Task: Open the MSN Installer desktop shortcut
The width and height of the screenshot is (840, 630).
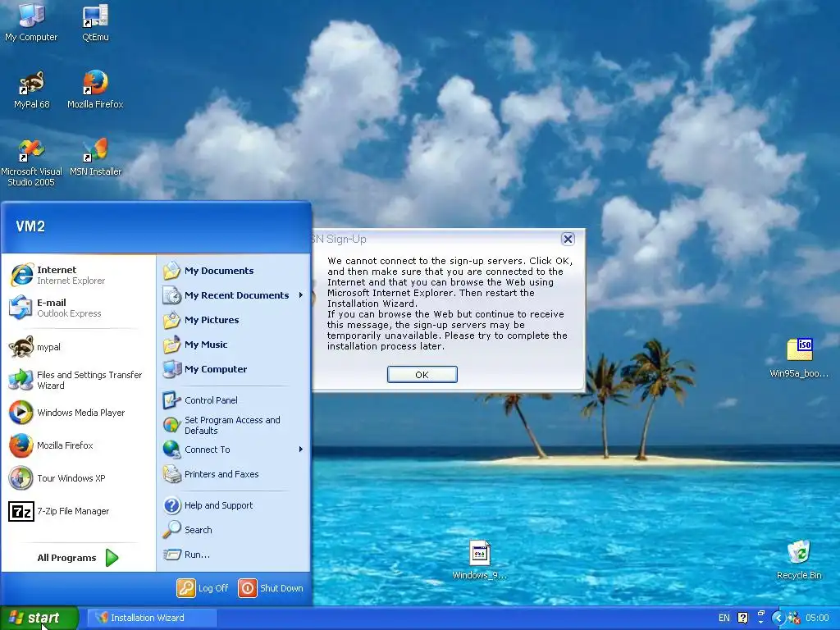Action: 95,157
